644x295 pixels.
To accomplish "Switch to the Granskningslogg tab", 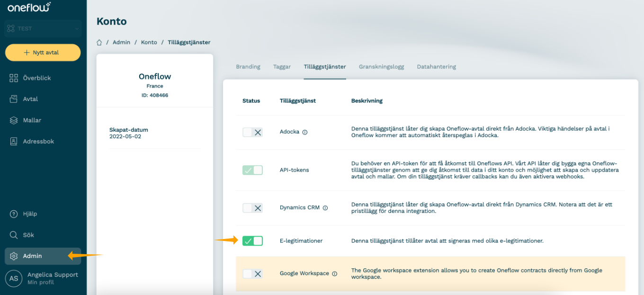I will tap(381, 67).
